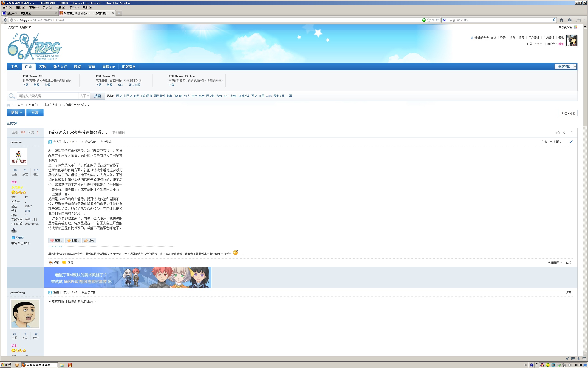This screenshot has height=368, width=588.
Task: Click the 只看该作者 link in guaneva's post
Action: coord(89,142)
